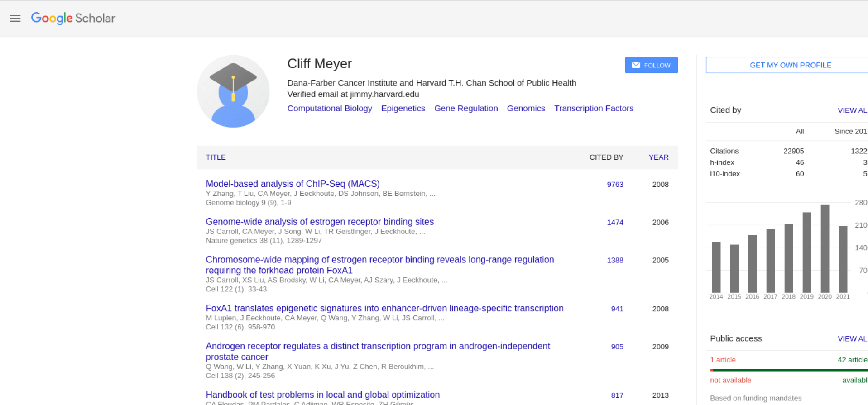Click Cliff Meyer's profile avatar
This screenshot has height=405, width=868.
point(233,91)
